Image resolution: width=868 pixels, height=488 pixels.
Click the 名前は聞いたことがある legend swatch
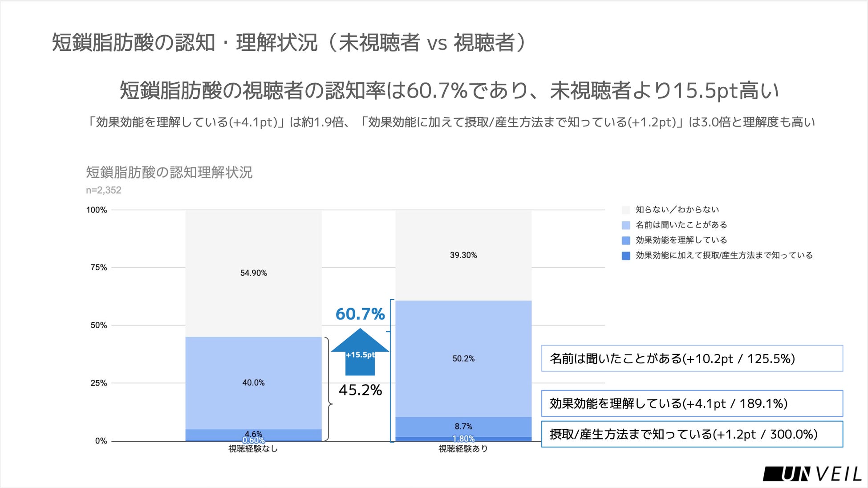626,225
